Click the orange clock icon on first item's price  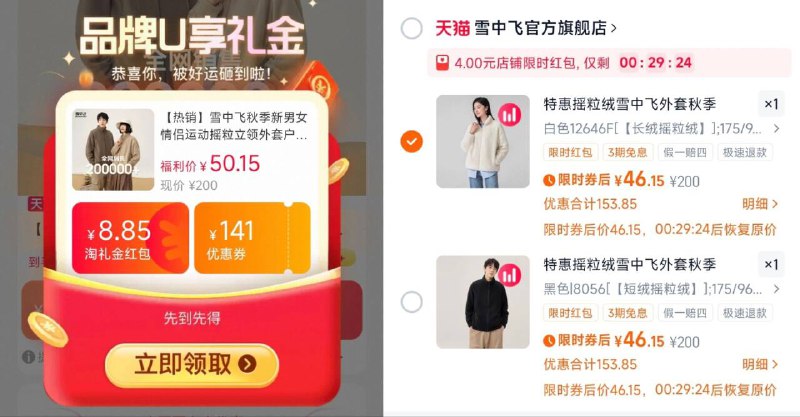point(549,180)
